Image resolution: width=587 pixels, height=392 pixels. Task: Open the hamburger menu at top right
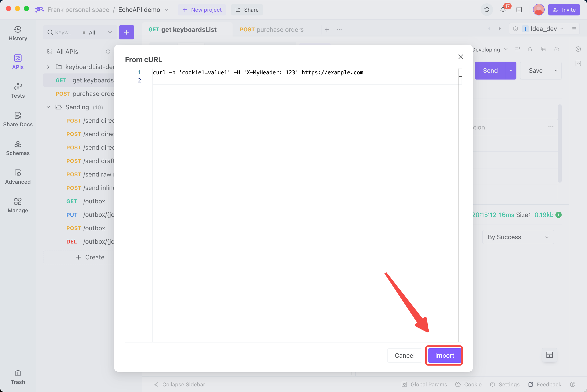[574, 29]
